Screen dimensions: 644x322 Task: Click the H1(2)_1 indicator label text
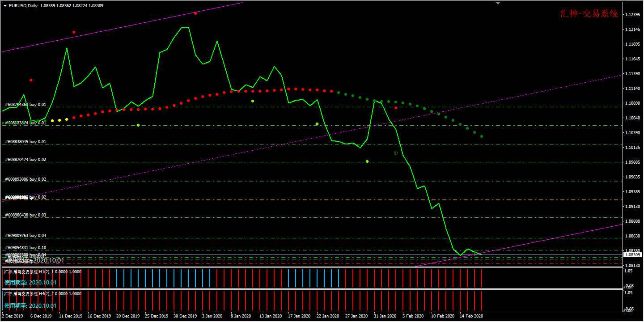[43, 271]
